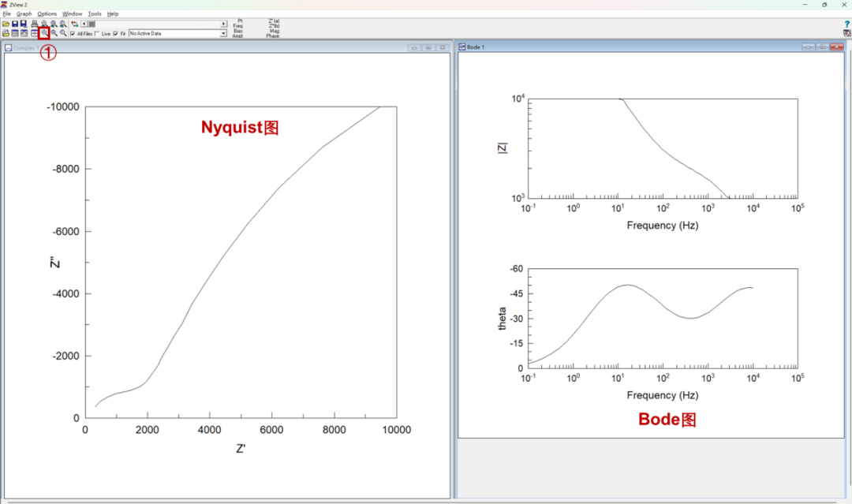Image resolution: width=852 pixels, height=504 pixels.
Task: Click the blue question mark help icon
Action: click(846, 24)
